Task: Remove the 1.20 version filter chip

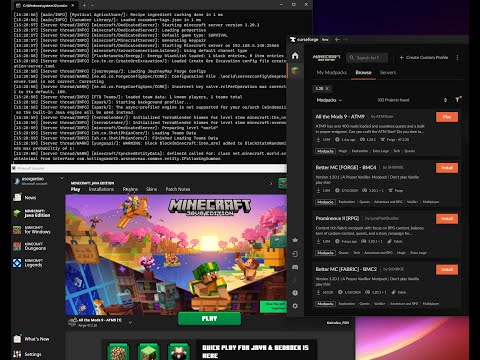Action: [327, 89]
